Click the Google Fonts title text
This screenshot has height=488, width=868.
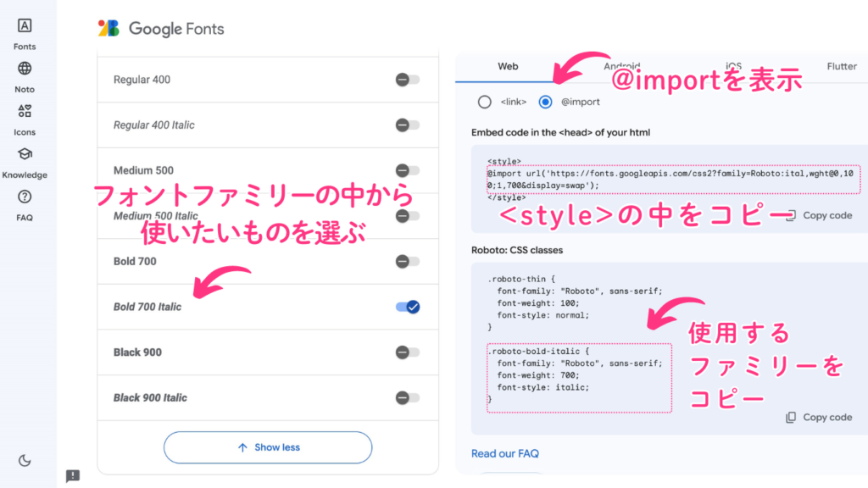[176, 29]
